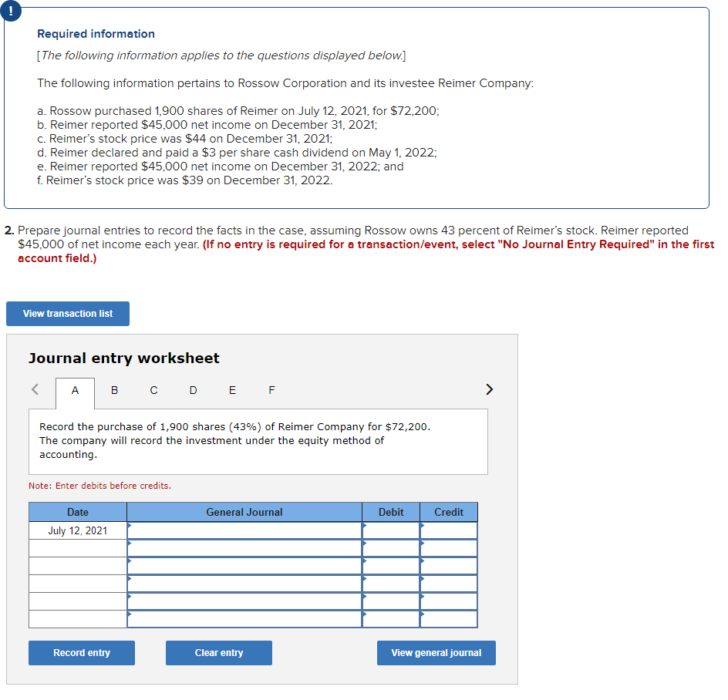This screenshot has height=700, width=728.
Task: Open first row General Journal account dropdown
Action: (244, 530)
